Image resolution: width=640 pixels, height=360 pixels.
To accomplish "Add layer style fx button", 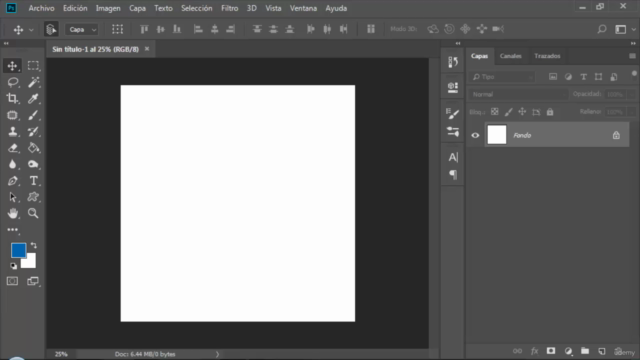I will coord(534,351).
